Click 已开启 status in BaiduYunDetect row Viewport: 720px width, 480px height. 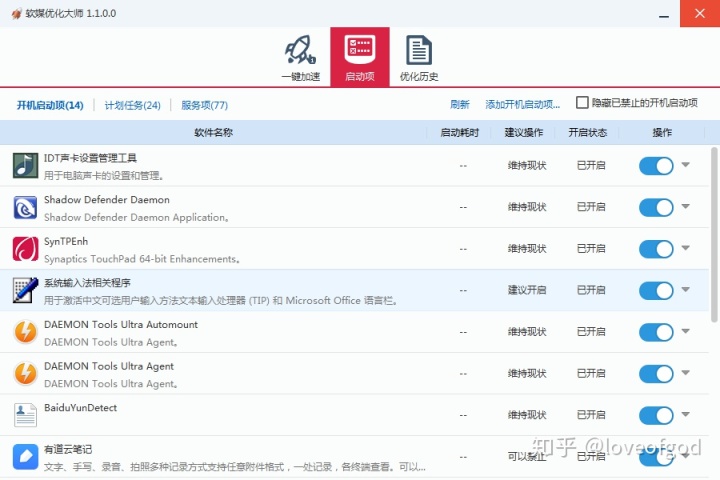point(591,415)
